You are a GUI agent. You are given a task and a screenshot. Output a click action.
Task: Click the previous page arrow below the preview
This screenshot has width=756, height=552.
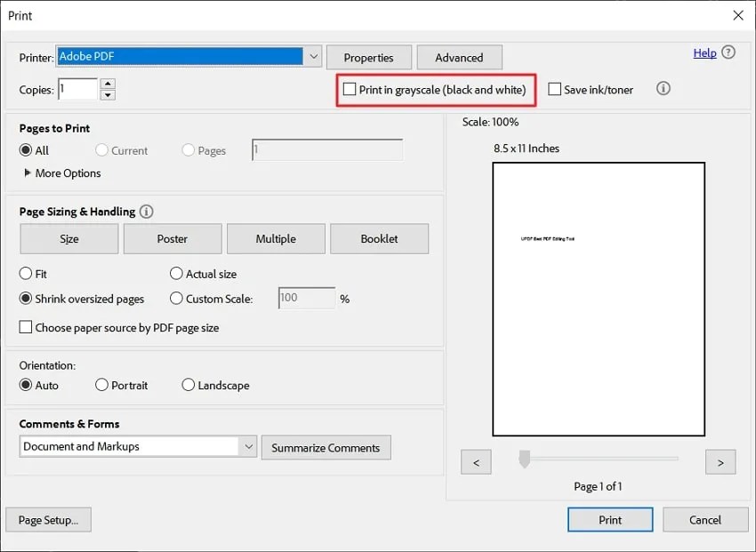tap(476, 462)
